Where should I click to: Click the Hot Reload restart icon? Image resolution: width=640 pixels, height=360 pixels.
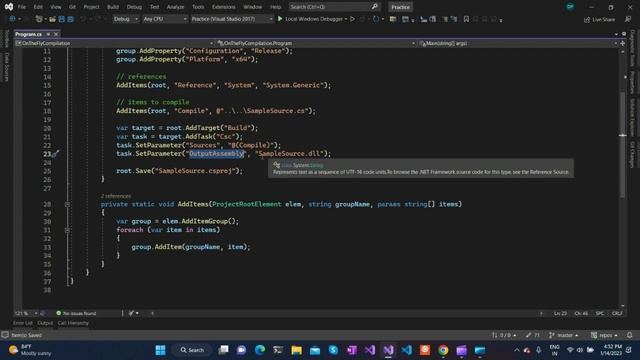coord(376,19)
